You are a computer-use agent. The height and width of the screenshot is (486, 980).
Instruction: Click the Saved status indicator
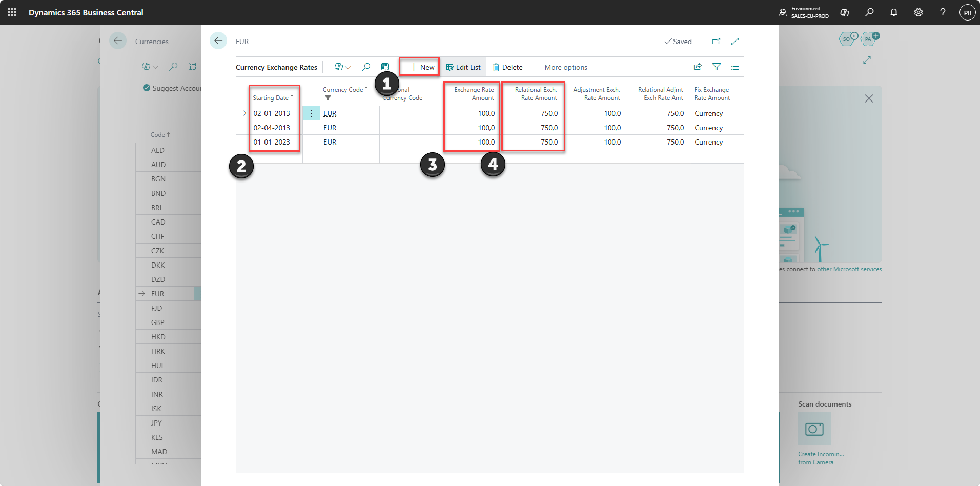[x=678, y=42]
